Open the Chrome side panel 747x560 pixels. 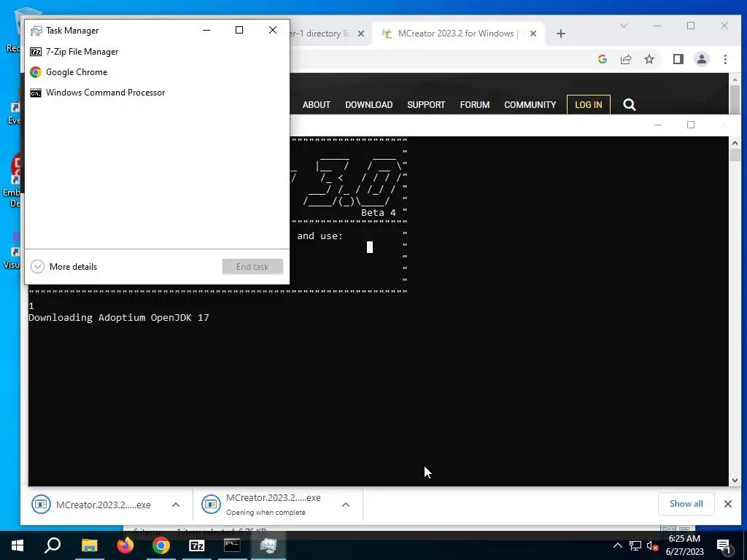tap(678, 59)
